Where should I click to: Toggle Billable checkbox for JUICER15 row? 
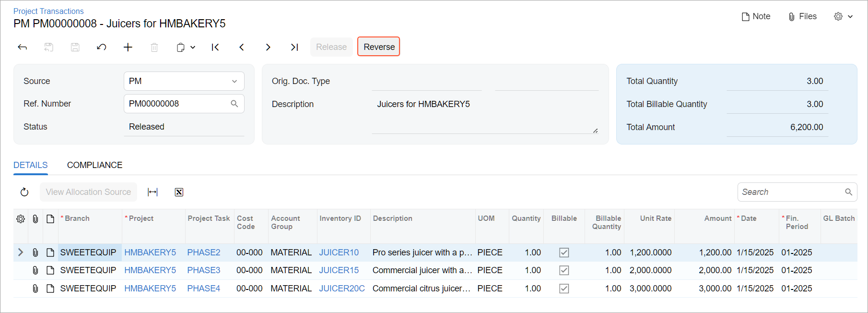coord(564,270)
